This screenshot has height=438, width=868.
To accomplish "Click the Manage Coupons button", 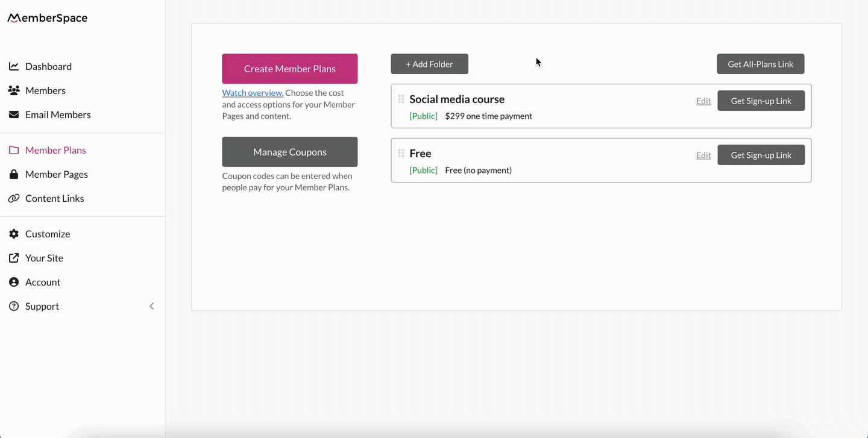I will tap(289, 151).
